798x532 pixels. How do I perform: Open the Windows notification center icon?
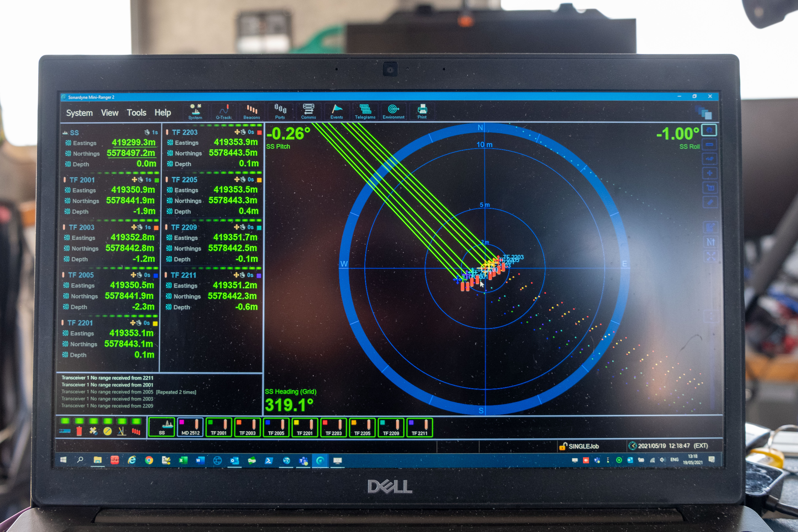pyautogui.click(x=712, y=459)
